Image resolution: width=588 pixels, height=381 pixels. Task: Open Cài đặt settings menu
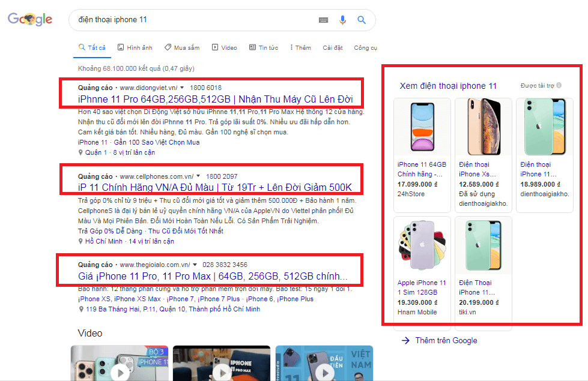click(x=333, y=47)
